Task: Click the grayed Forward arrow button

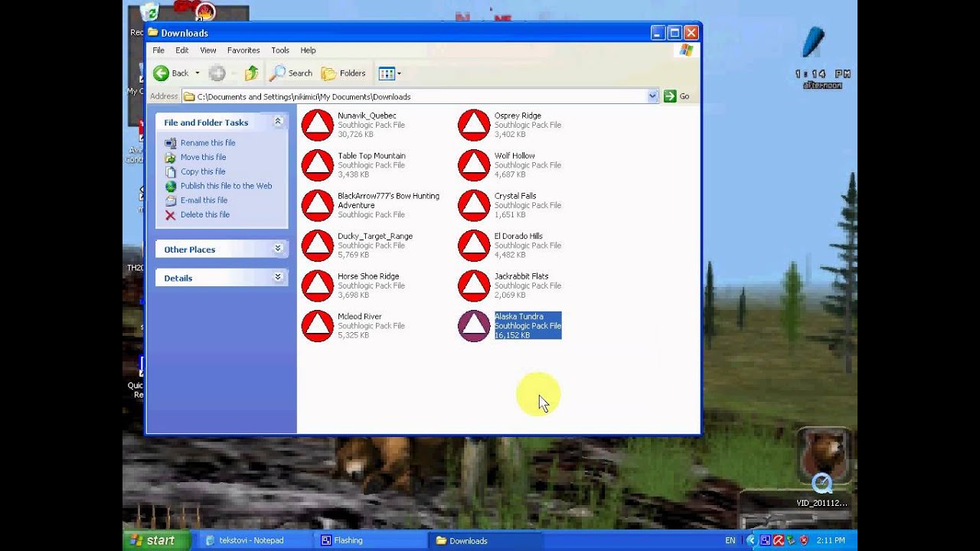Action: tap(217, 73)
